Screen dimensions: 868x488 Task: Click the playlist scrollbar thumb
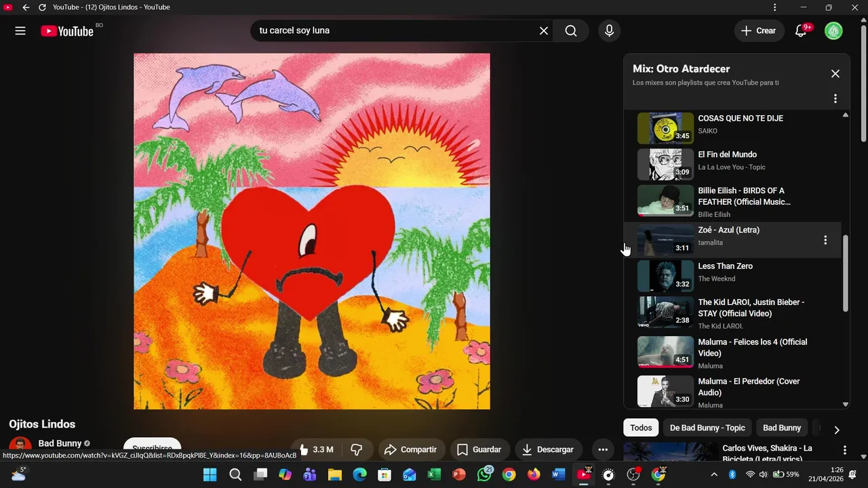845,273
